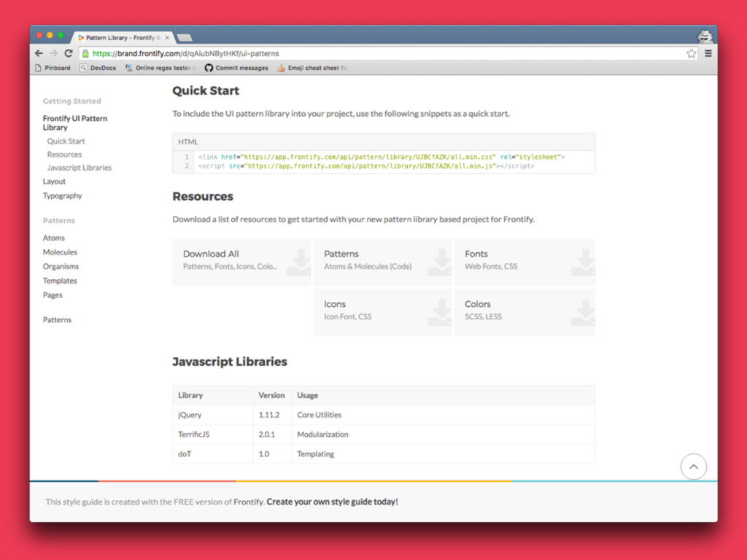The height and width of the screenshot is (560, 747).
Task: Click the bottom Patterns sidebar link
Action: click(x=57, y=319)
